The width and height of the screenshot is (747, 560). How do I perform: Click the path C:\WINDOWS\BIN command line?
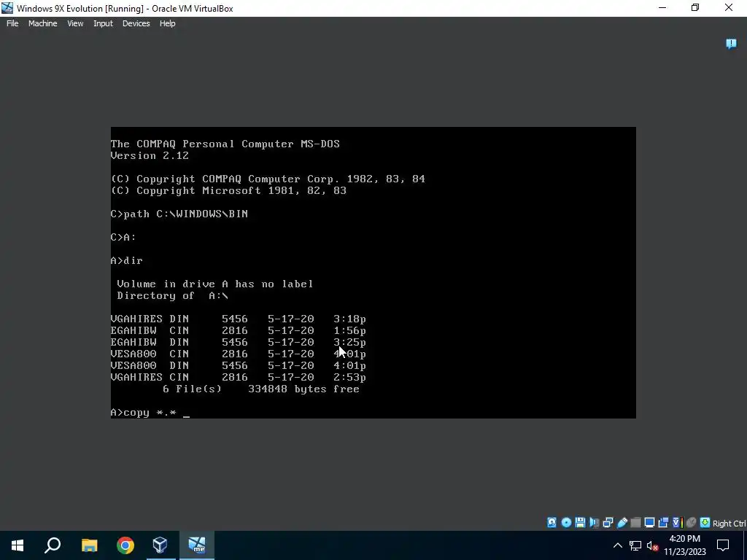coord(179,214)
